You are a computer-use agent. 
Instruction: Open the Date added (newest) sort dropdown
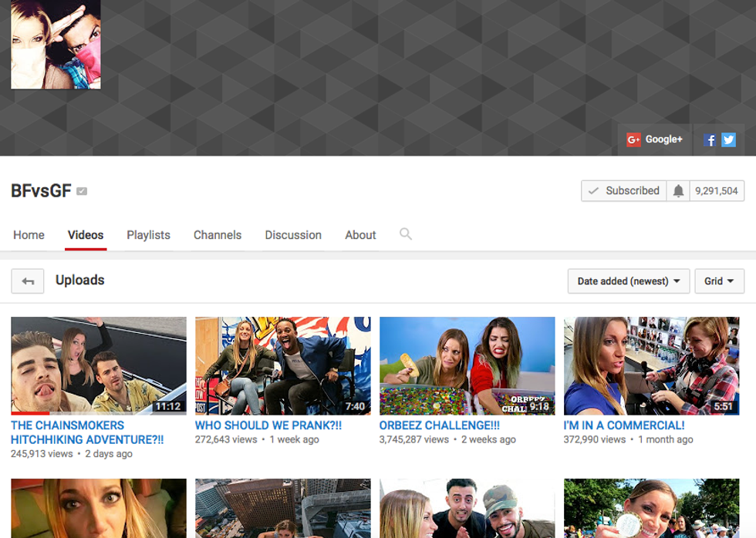tap(628, 281)
